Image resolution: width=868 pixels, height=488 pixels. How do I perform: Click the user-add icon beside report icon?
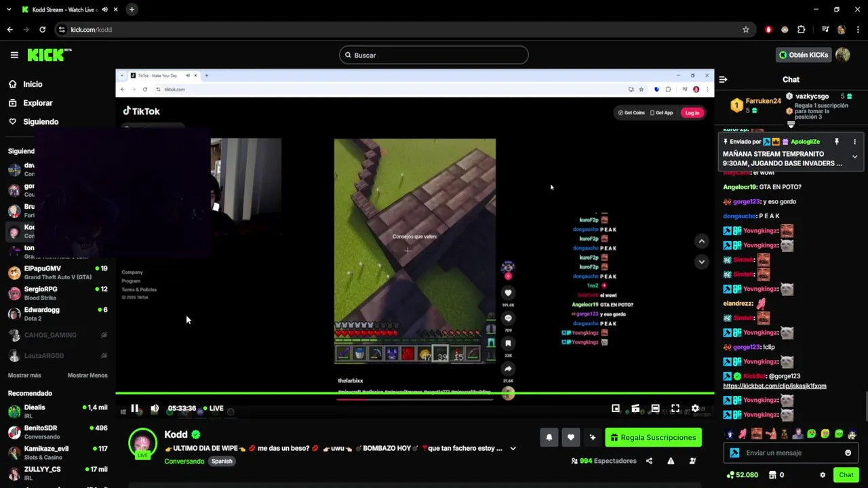coord(692,461)
